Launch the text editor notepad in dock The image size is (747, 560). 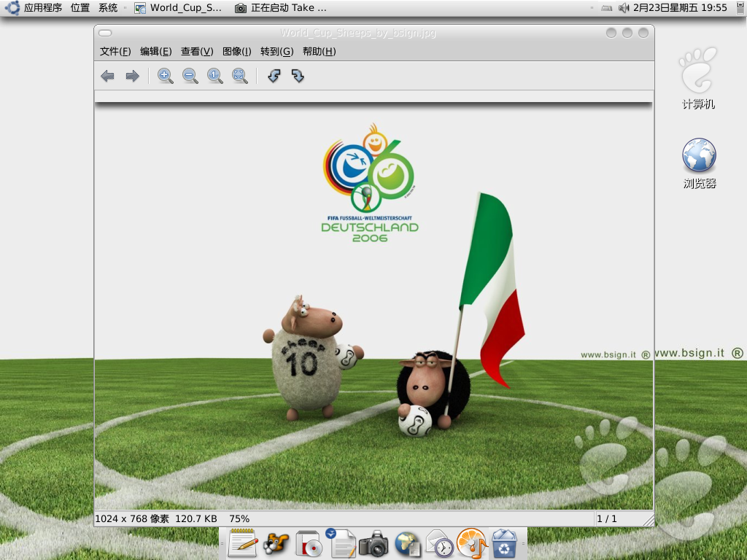click(x=242, y=542)
